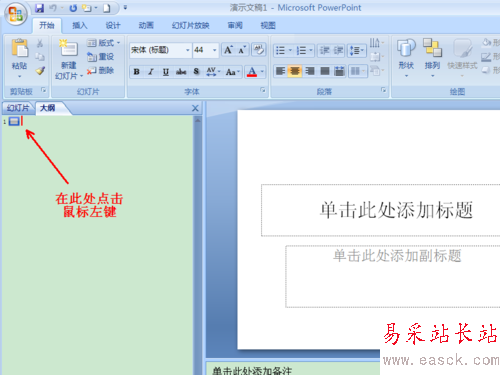This screenshot has width=500, height=375.
Task: Apply distributed alignment
Action: coord(339,71)
